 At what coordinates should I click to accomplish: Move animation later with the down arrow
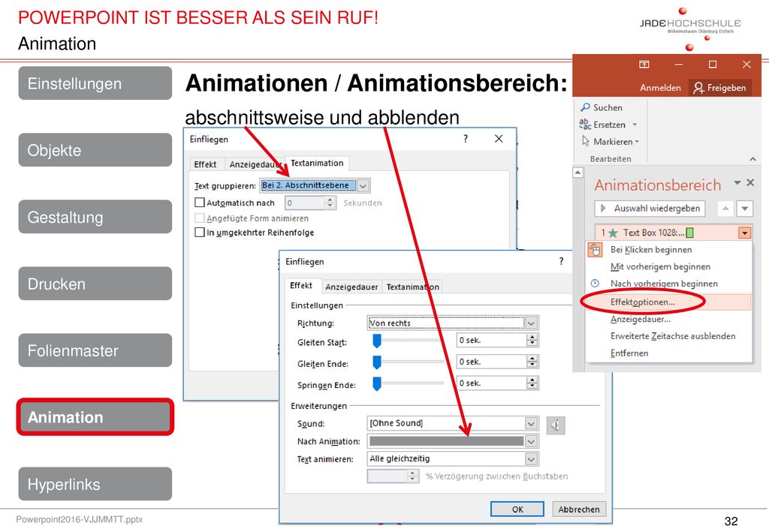point(744,209)
